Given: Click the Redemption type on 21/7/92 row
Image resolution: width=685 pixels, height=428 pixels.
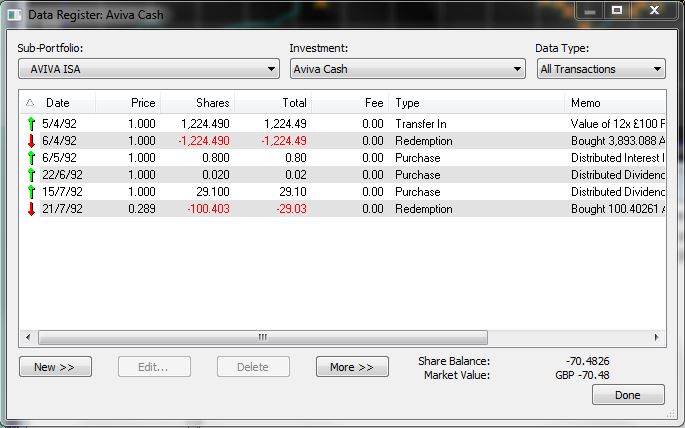Looking at the screenshot, I should (x=424, y=209).
